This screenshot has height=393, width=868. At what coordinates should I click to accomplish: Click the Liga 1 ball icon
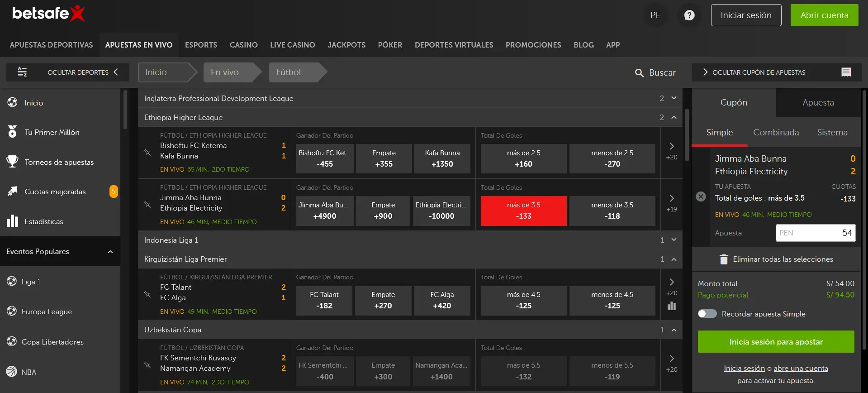11,281
